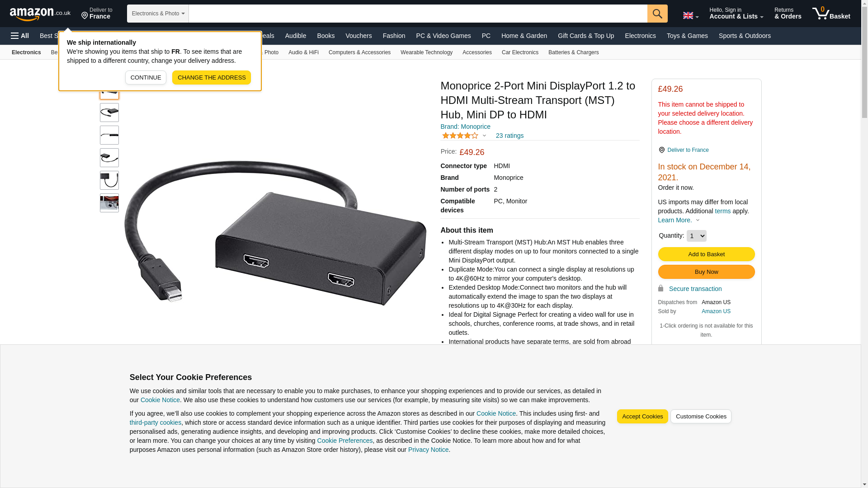Screen dimensions: 868x488
Task: Click the star rating icon
Action: coord(460,136)
